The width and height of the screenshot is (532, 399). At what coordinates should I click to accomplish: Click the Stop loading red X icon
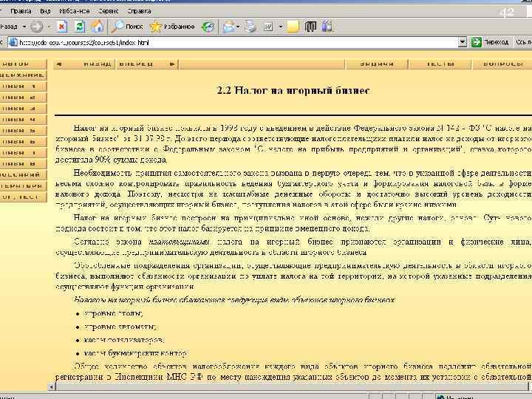[62, 27]
